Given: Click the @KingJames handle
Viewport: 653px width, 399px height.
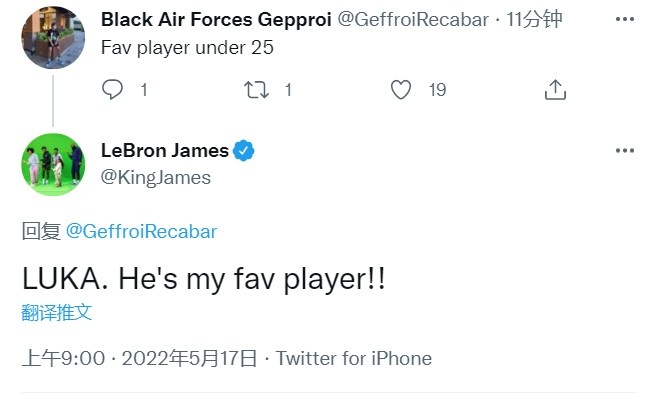Looking at the screenshot, I should pos(156,178).
